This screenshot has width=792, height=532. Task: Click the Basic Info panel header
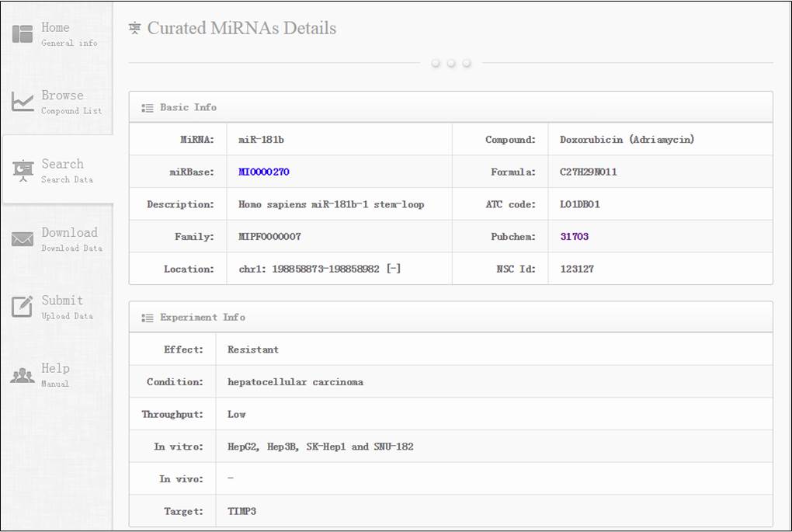450,107
